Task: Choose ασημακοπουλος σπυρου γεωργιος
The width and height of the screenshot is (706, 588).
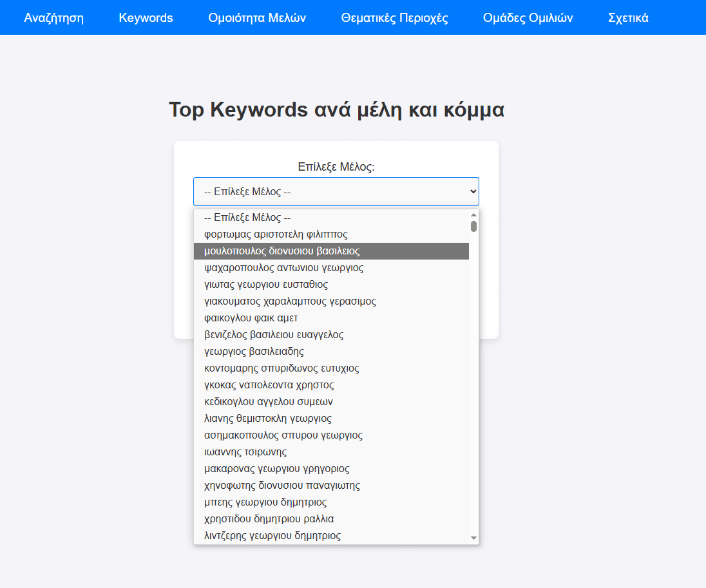Action: coord(331,435)
